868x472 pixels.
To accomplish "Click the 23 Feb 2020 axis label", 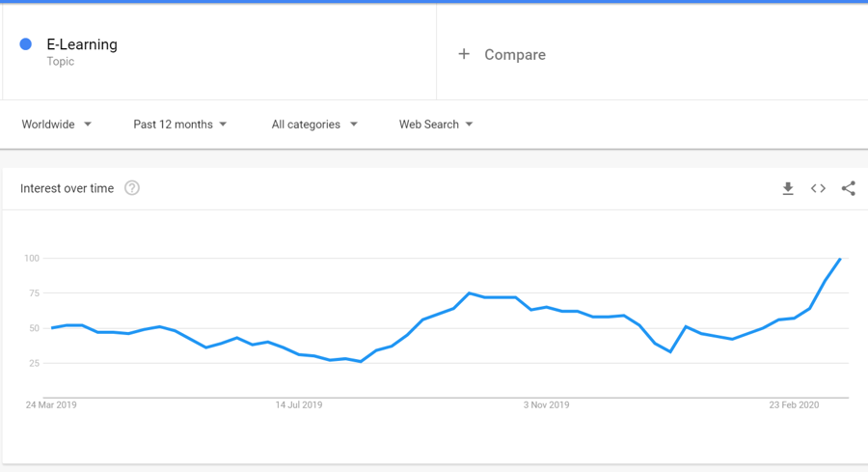I will (x=794, y=405).
